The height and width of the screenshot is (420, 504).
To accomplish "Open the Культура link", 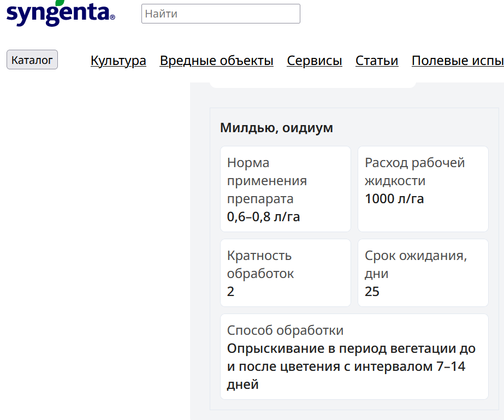I will click(118, 61).
